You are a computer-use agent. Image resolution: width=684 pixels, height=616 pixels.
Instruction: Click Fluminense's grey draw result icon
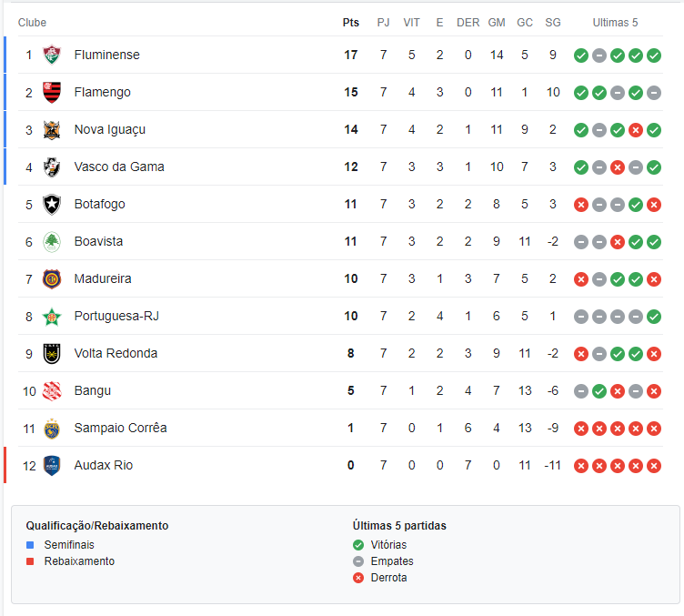(599, 56)
